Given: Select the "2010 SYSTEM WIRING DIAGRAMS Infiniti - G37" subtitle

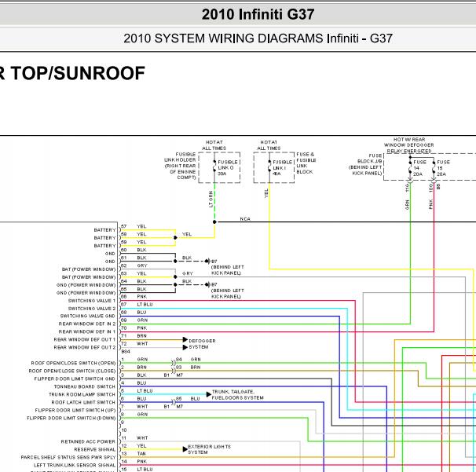Looking at the screenshot, I should pos(258,38).
